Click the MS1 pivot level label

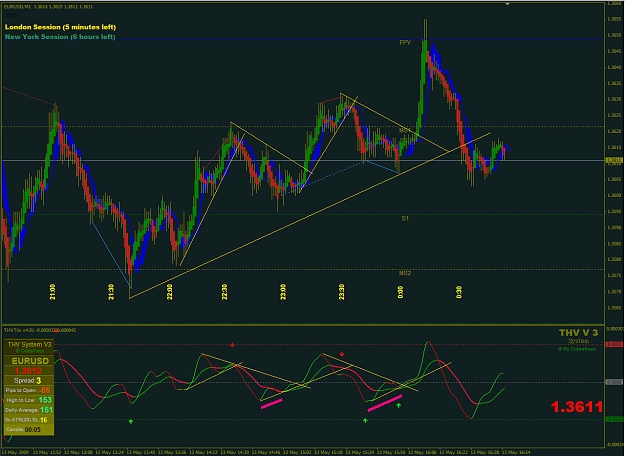coord(405,130)
